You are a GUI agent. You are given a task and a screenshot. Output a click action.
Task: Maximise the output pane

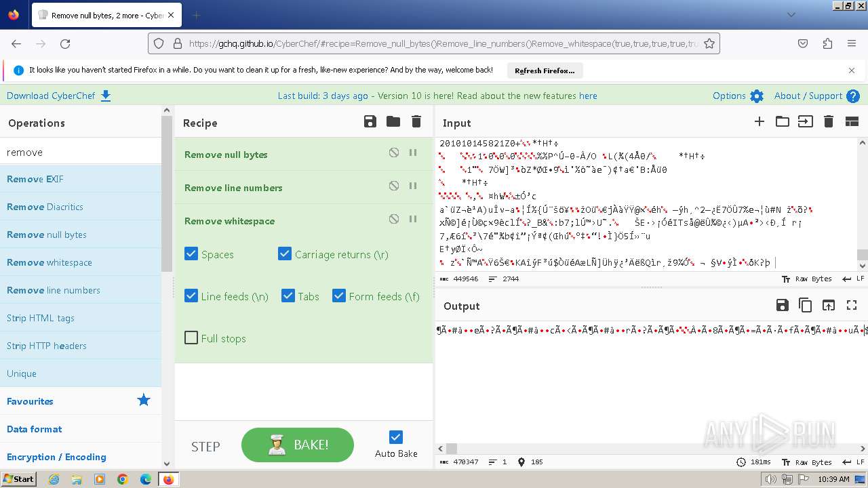pyautogui.click(x=852, y=306)
